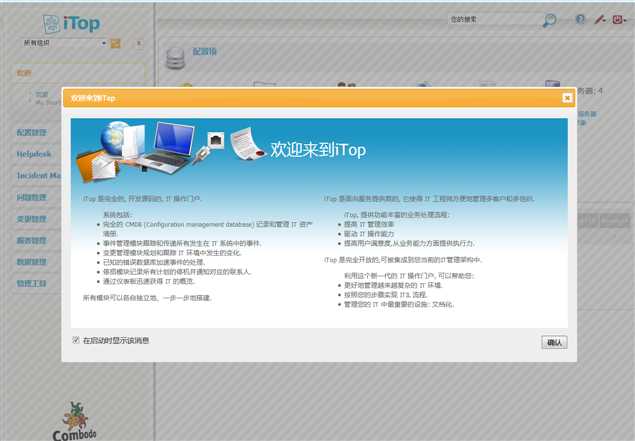
Task: Click the magnifier search icon
Action: coord(550,20)
